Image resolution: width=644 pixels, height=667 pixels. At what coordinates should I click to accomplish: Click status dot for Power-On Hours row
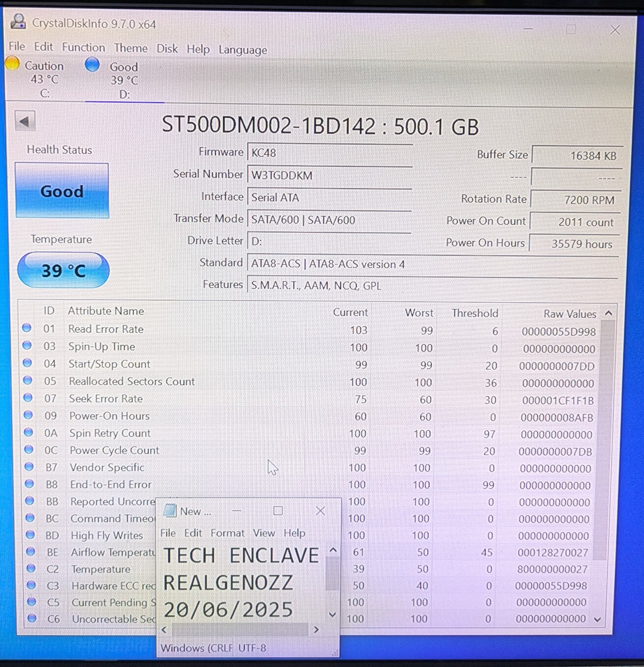(x=28, y=415)
